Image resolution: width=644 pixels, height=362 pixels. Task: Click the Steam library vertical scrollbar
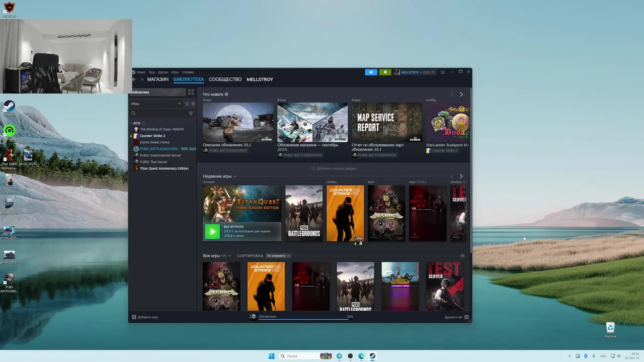click(x=471, y=171)
